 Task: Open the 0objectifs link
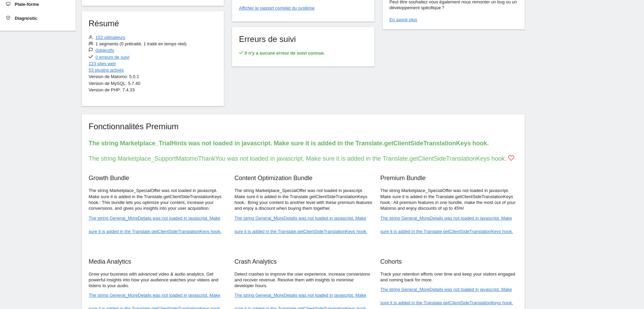point(105,50)
